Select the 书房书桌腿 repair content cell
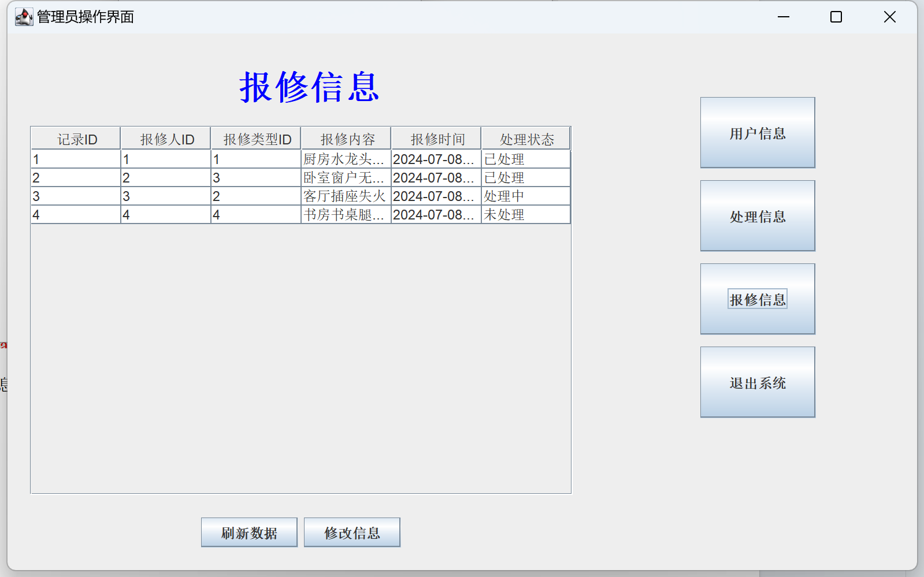924x577 pixels. (346, 215)
